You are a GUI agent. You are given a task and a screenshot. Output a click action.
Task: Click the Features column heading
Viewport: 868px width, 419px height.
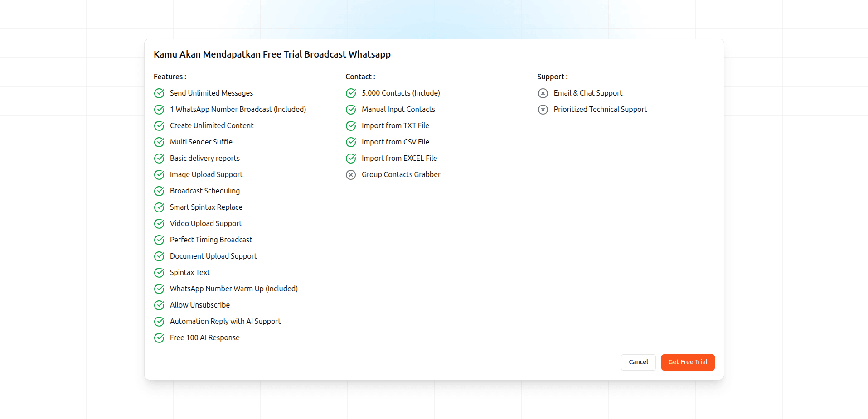pos(170,77)
